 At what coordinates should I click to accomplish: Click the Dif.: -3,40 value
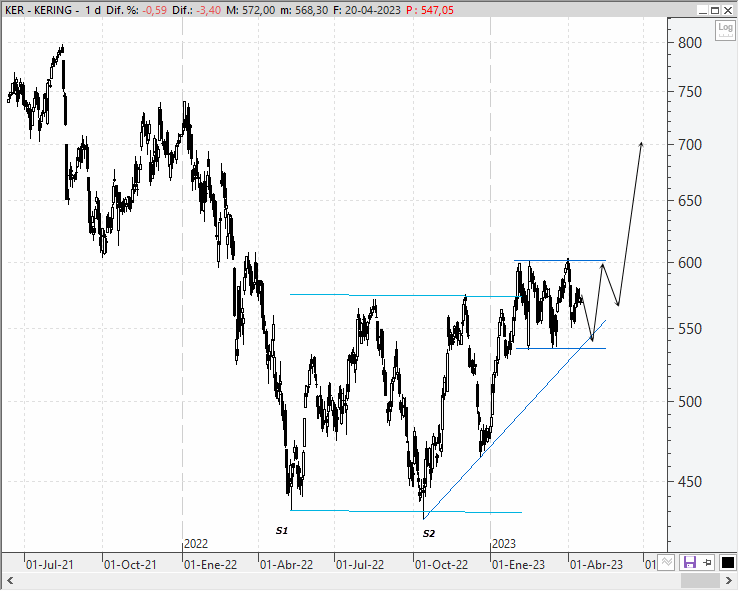(196, 10)
